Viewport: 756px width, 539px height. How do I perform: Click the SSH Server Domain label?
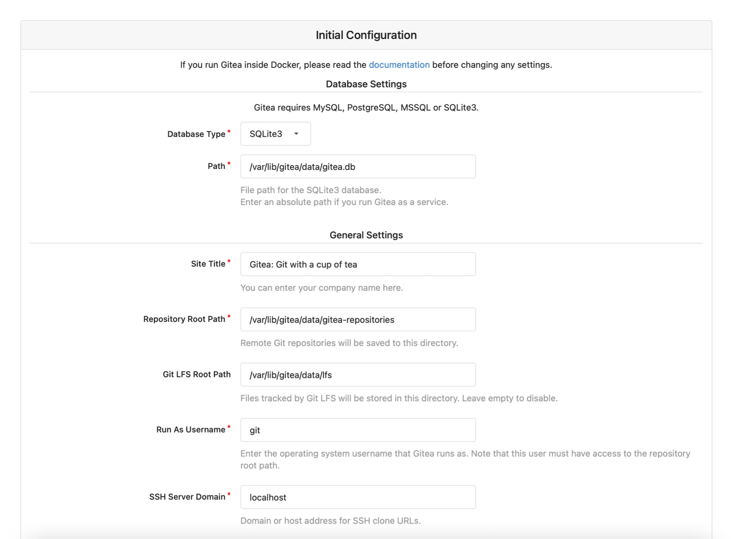[187, 497]
